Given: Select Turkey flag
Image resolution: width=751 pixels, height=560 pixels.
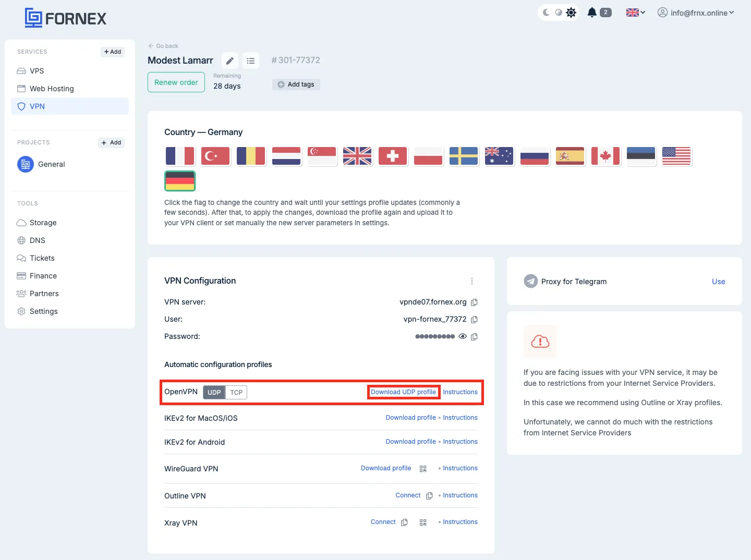Looking at the screenshot, I should coord(215,156).
